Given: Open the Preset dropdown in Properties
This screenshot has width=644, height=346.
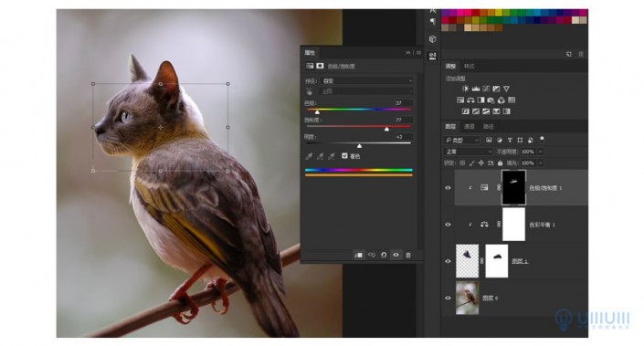Looking at the screenshot, I should tap(367, 80).
